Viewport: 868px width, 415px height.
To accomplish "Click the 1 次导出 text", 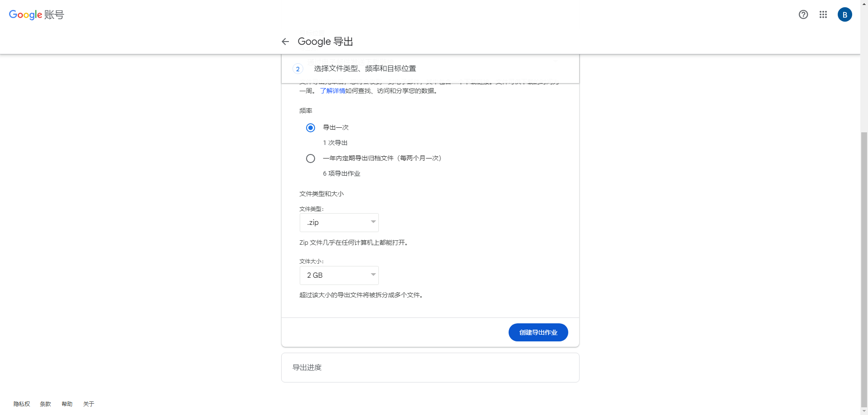I will click(335, 143).
